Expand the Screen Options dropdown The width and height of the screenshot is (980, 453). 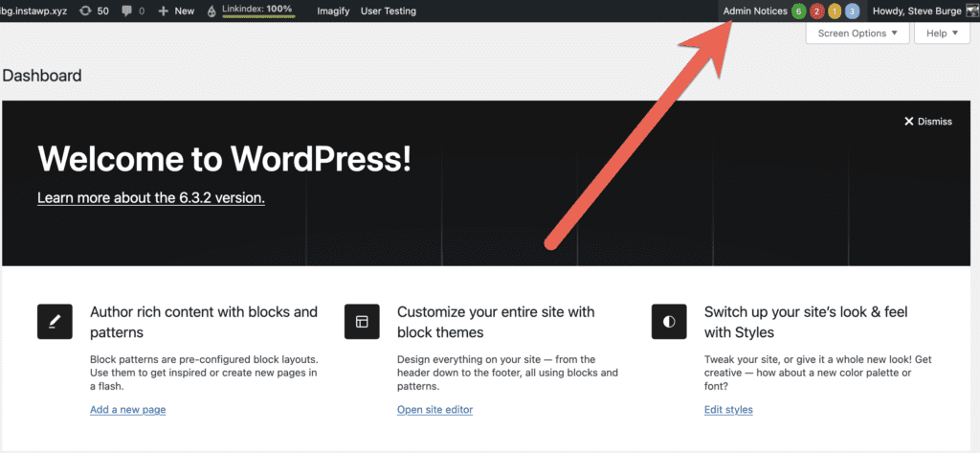(857, 34)
